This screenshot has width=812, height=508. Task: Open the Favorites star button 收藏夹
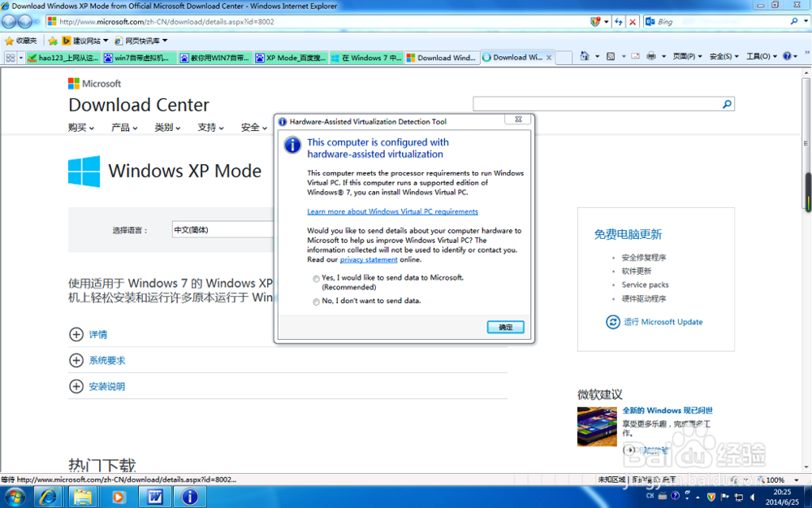(x=21, y=41)
